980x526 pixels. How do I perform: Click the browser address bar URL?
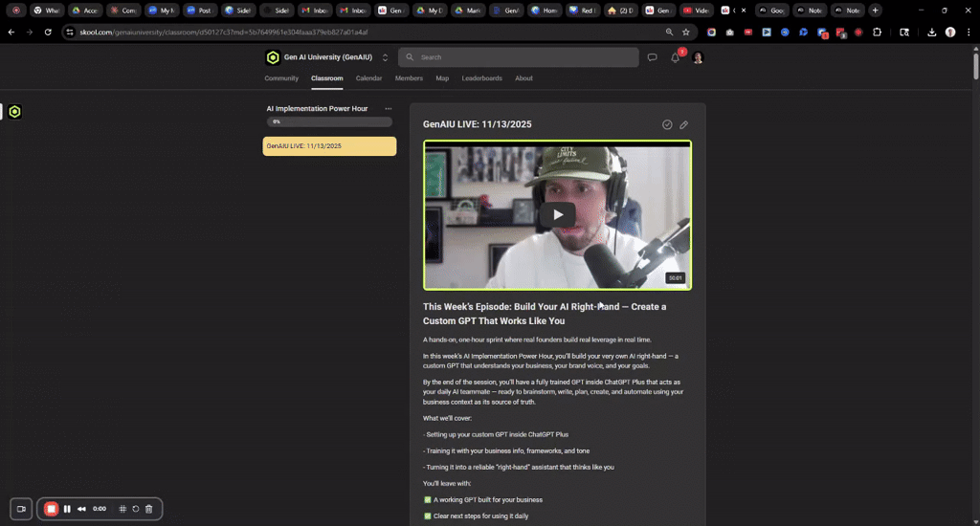coord(224,32)
